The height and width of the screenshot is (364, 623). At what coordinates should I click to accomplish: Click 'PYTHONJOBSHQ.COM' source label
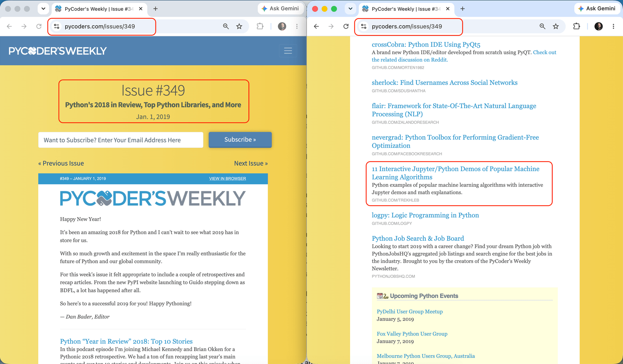[x=393, y=276]
